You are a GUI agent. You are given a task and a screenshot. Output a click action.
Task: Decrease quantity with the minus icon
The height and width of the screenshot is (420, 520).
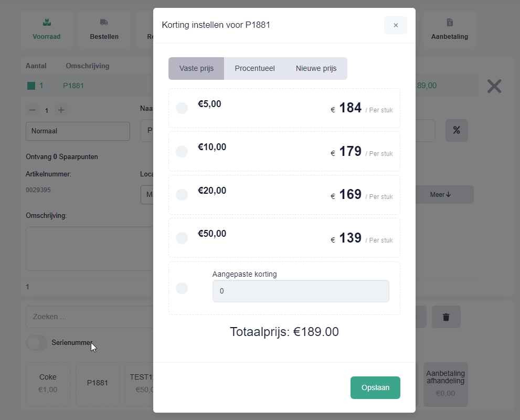coord(32,110)
